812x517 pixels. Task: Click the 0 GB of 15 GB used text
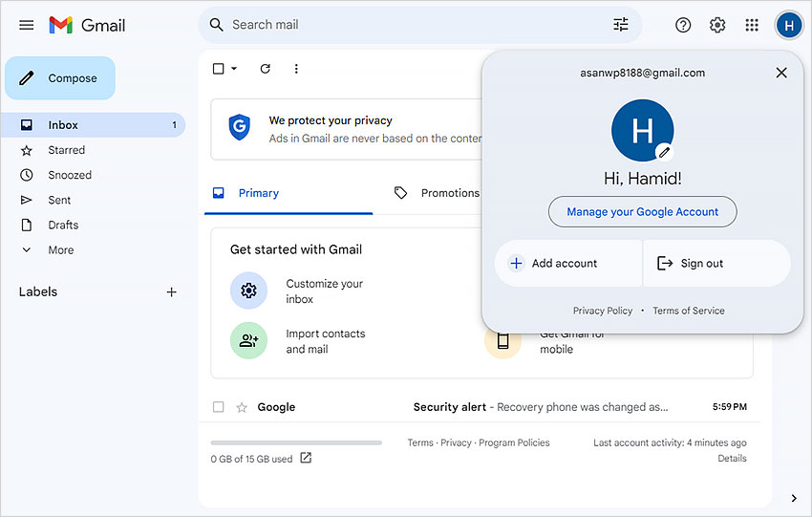tap(251, 459)
